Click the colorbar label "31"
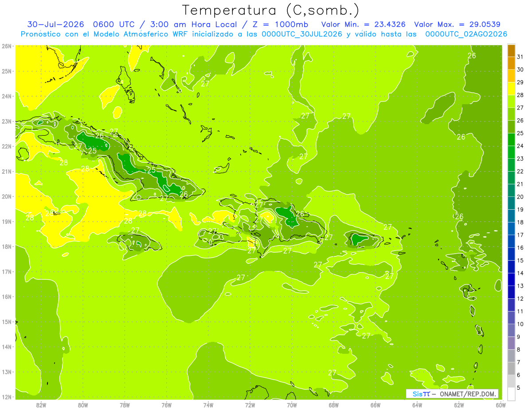 coord(520,57)
